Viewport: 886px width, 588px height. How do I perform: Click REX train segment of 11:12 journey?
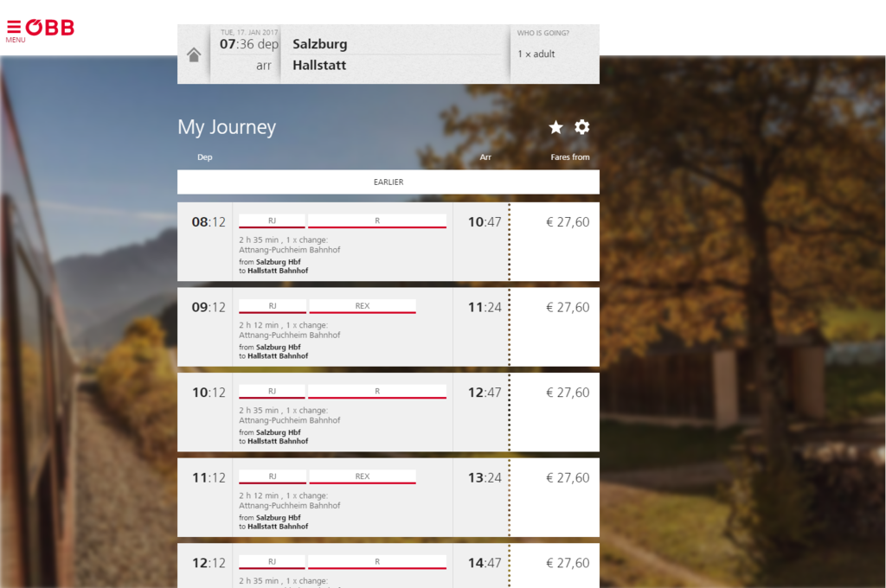click(363, 476)
